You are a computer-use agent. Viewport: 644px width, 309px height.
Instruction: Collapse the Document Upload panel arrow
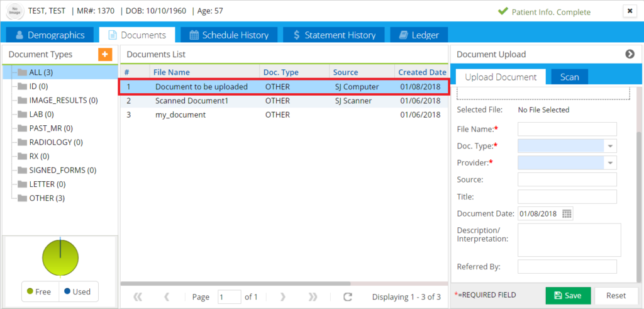(x=630, y=54)
